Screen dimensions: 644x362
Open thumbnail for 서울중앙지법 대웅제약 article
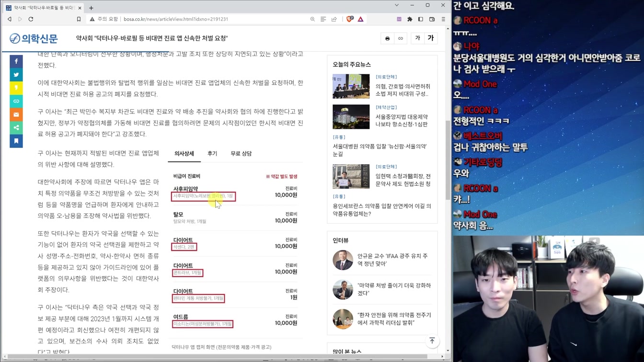pos(351,117)
